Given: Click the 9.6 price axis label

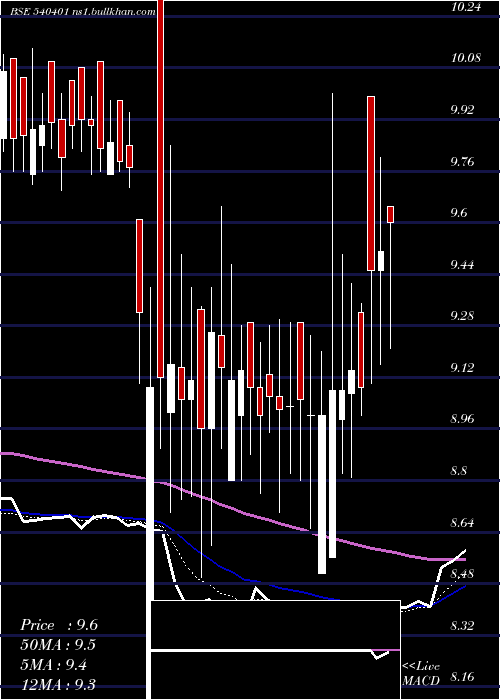Looking at the screenshot, I should [458, 212].
